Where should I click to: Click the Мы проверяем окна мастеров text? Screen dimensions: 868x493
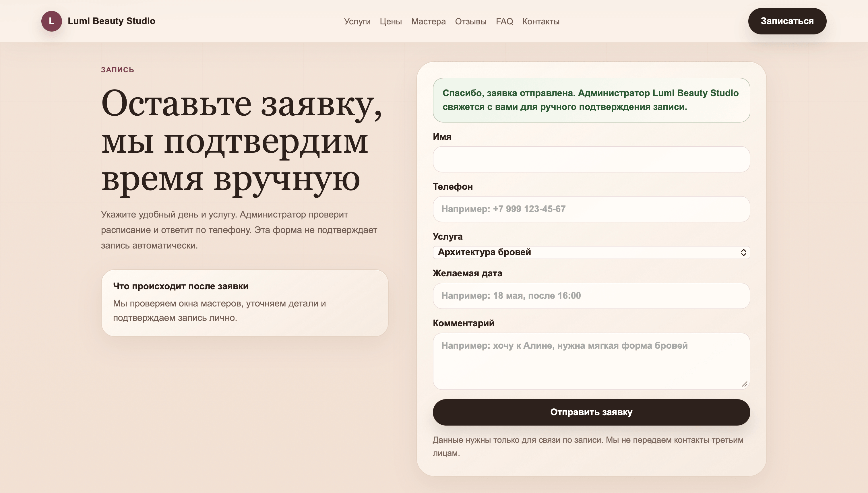click(219, 310)
